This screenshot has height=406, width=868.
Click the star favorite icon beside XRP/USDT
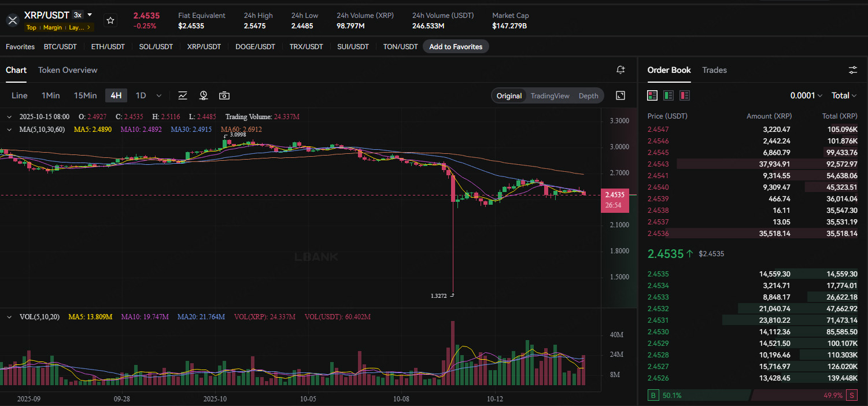[x=110, y=20]
